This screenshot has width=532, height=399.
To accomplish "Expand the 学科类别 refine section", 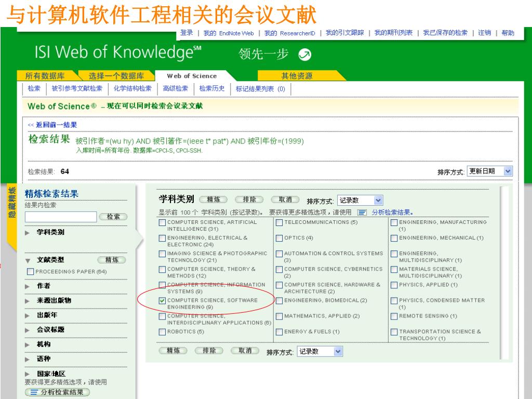I will (x=27, y=233).
